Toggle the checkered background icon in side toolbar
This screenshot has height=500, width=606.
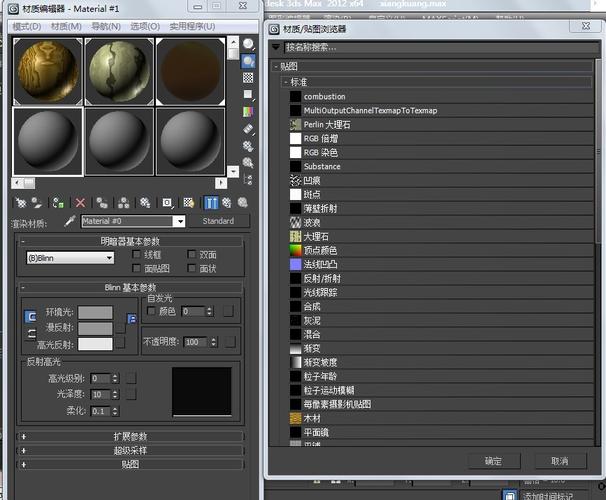(x=248, y=78)
